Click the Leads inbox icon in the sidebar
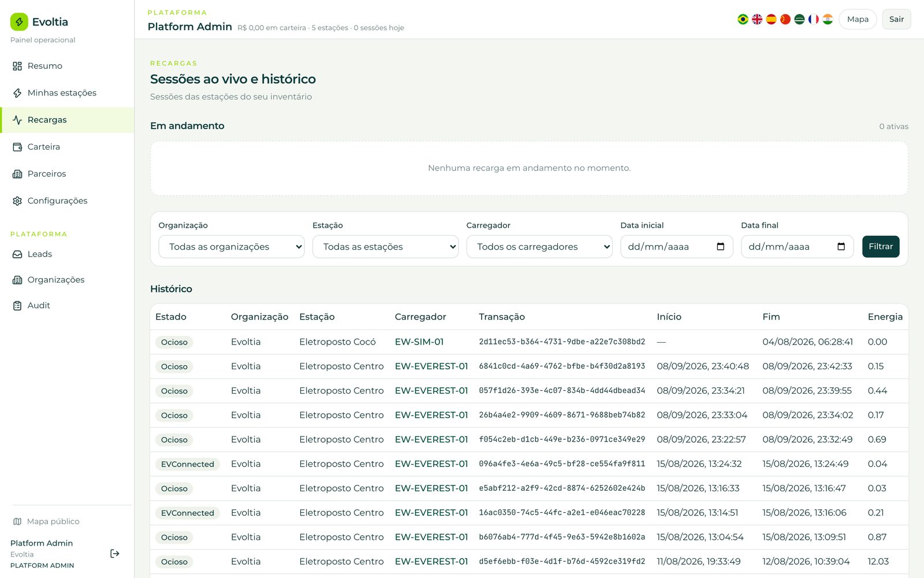Image resolution: width=924 pixels, height=578 pixels. pos(17,254)
